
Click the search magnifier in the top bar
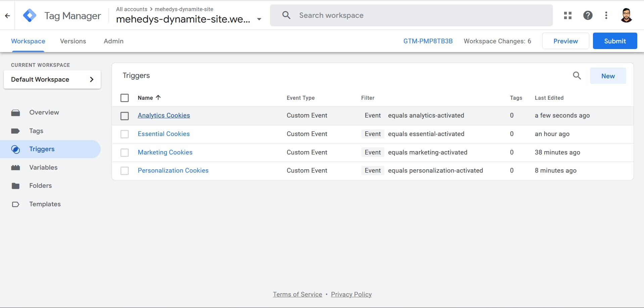point(286,15)
